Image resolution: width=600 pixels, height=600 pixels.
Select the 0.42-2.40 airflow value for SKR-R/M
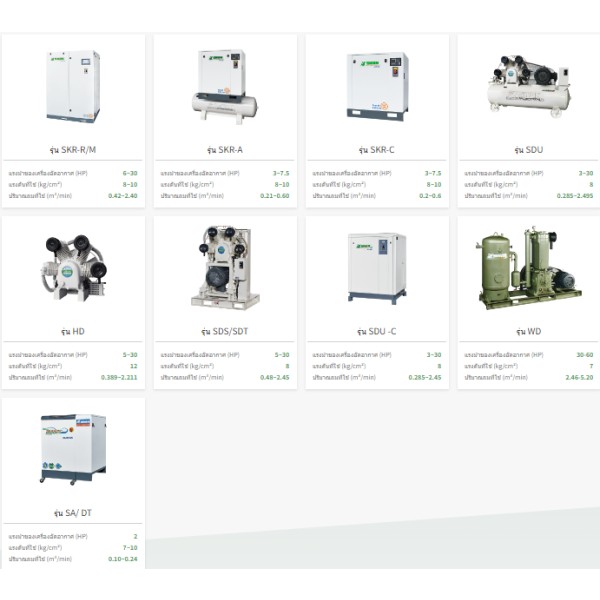[122, 196]
